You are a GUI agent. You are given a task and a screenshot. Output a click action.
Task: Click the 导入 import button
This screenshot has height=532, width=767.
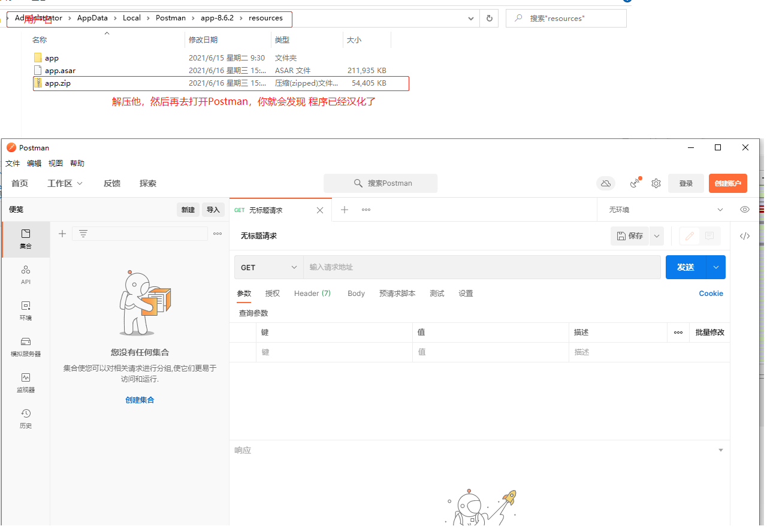pyautogui.click(x=213, y=210)
